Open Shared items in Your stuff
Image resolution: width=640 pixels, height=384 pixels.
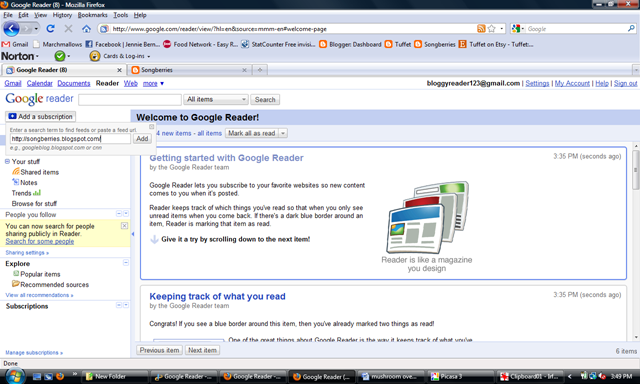click(36, 172)
